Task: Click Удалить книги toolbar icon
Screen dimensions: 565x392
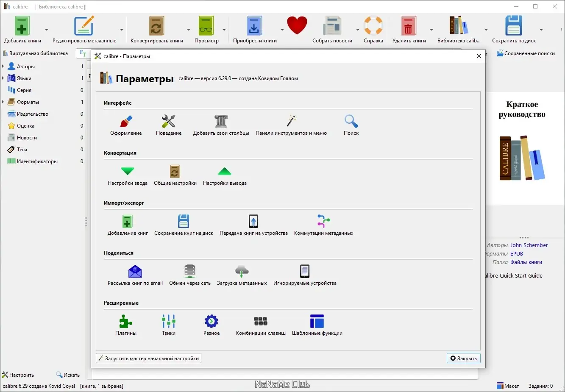Action: [409, 29]
